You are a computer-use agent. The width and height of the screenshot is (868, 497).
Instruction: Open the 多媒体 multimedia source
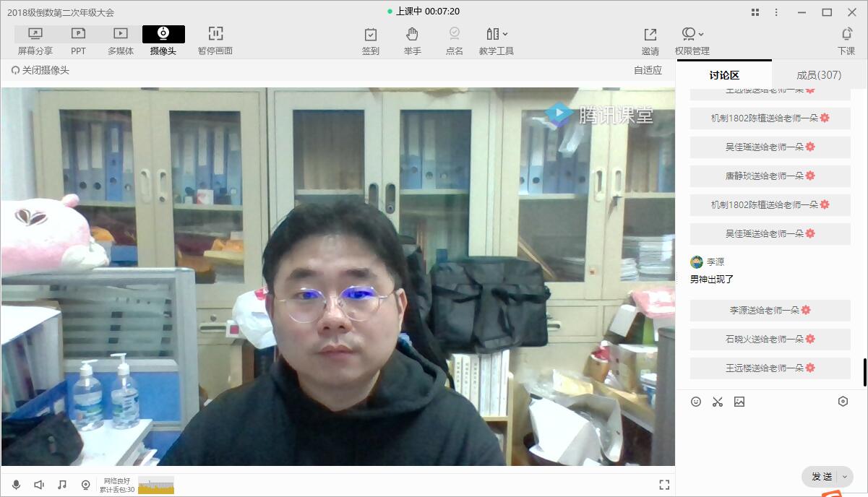pos(121,40)
